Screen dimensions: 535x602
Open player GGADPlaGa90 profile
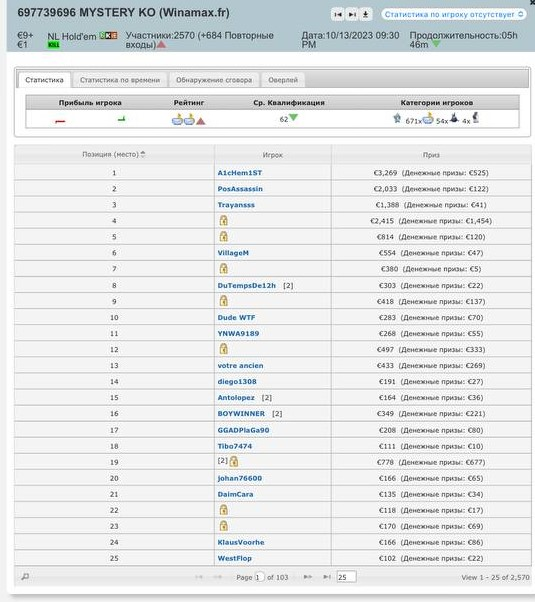point(243,430)
